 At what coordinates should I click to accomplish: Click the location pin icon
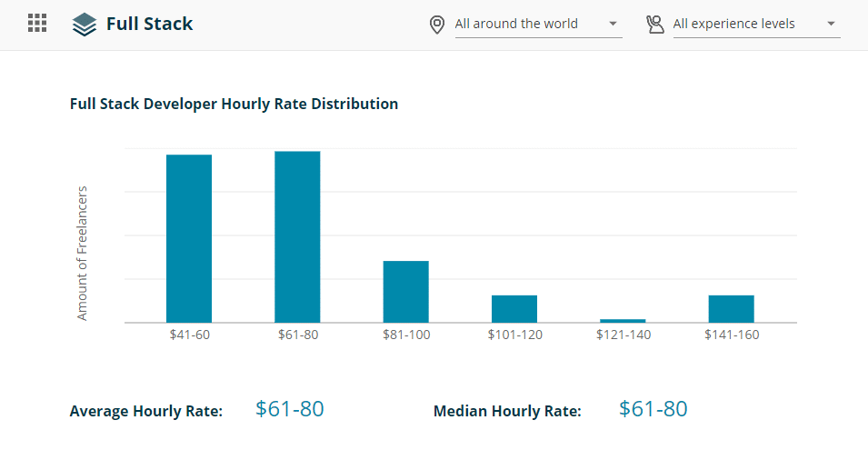pos(437,25)
